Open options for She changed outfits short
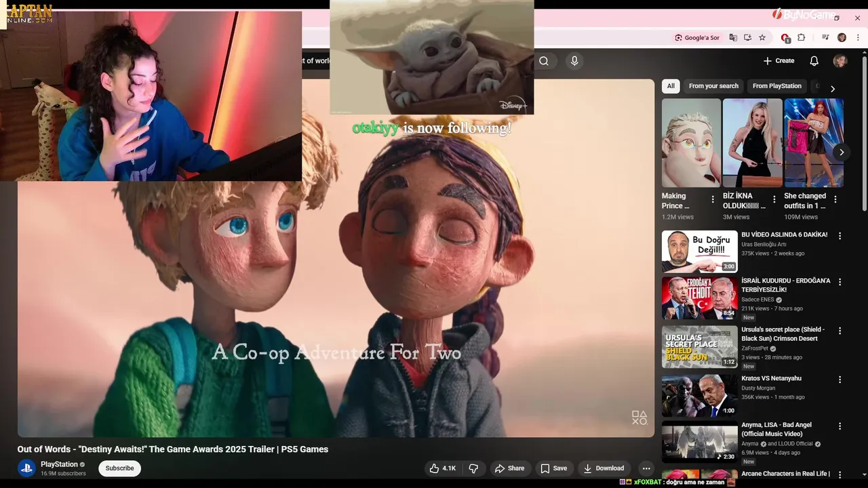868x488 pixels. [x=835, y=199]
